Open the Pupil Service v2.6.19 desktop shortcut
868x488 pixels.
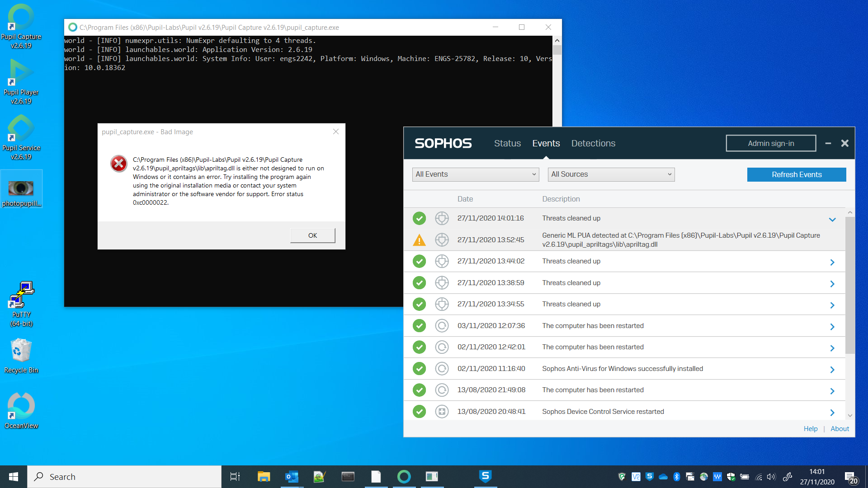coord(21,138)
